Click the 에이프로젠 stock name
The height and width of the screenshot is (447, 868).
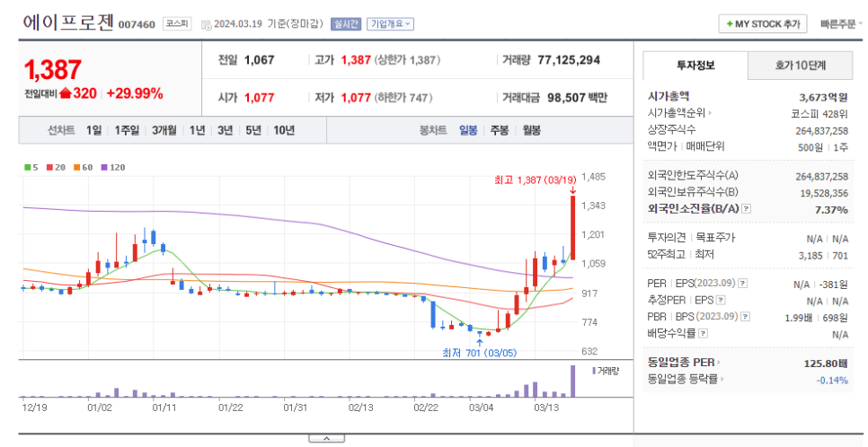68,22
